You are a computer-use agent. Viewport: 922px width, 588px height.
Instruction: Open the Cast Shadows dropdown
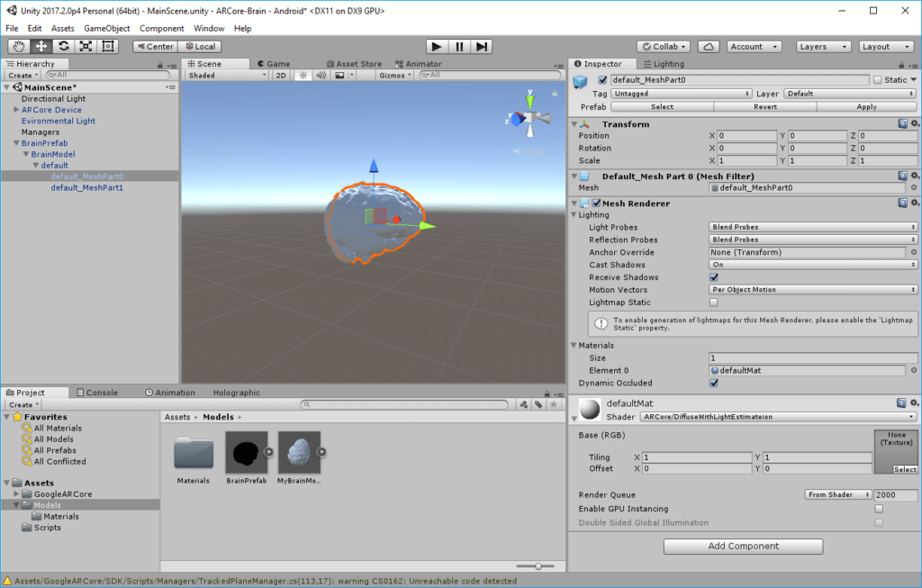pos(813,265)
